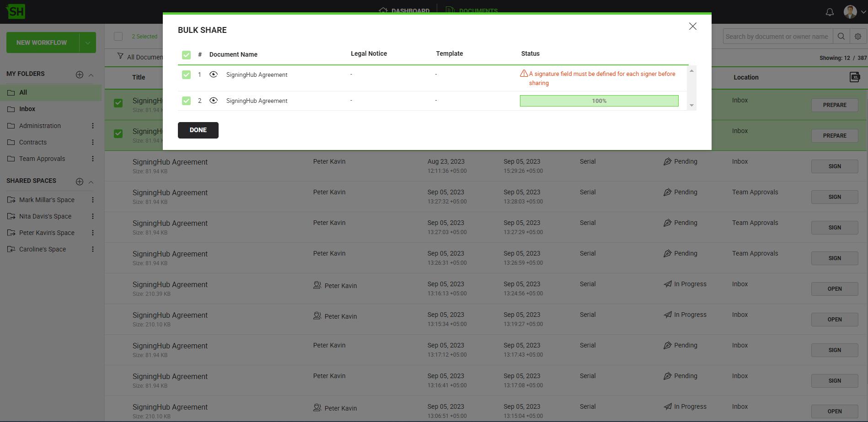Click the search magnifier icon
This screenshot has width=868, height=422.
click(841, 37)
